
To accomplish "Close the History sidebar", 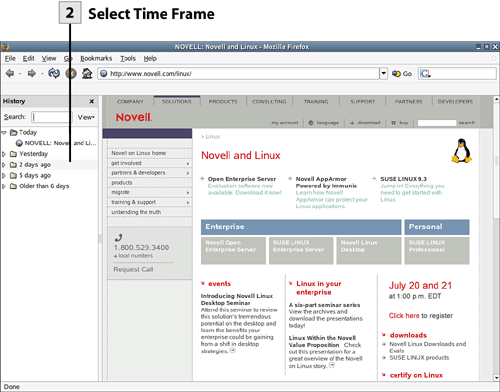I will (92, 101).
